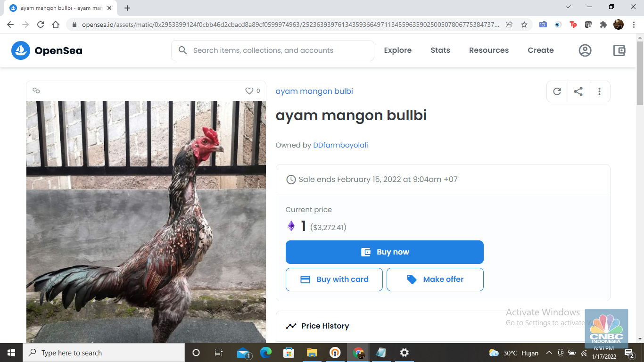644x362 pixels.
Task: Reload the page with browser refresh icon
Action: (x=41, y=25)
